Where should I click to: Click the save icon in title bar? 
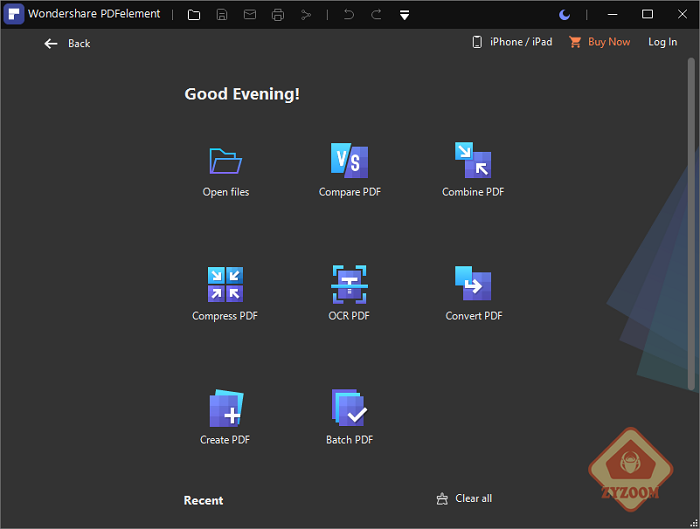pos(222,15)
